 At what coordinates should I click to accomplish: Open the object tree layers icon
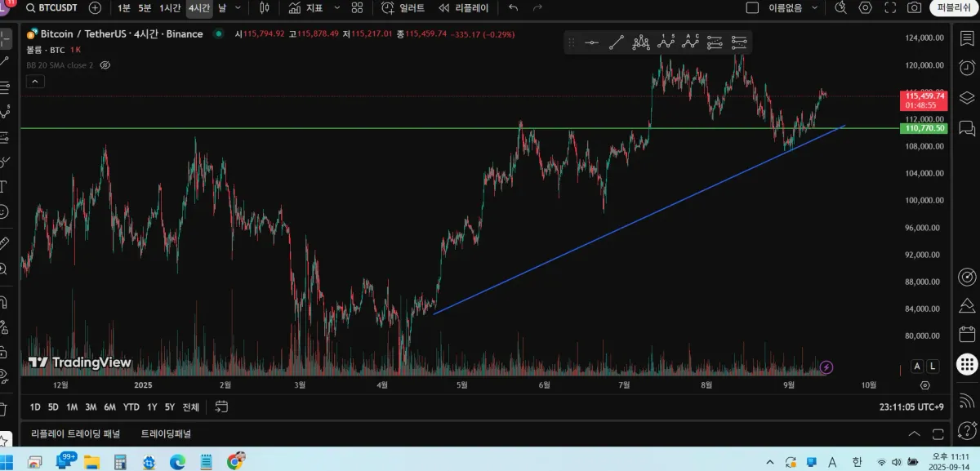tap(967, 97)
